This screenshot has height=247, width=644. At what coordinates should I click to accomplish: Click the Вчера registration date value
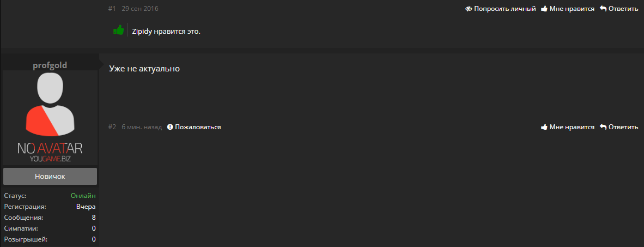(x=86, y=207)
